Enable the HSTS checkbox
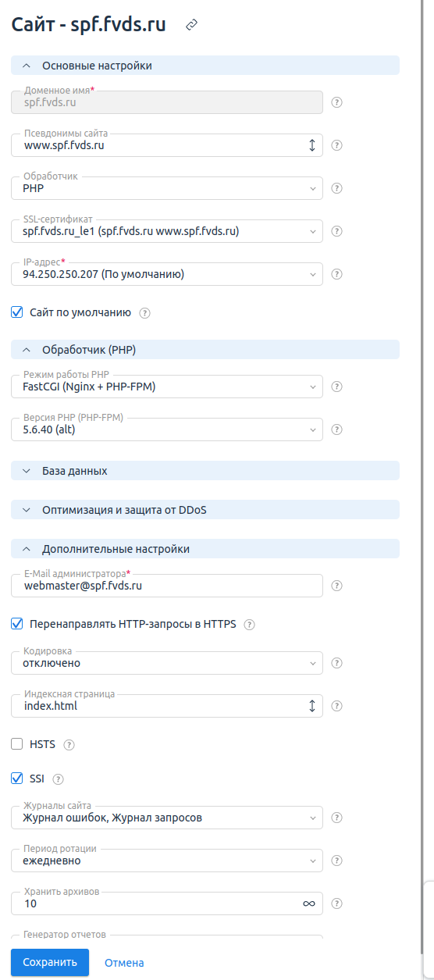The height and width of the screenshot is (980, 434). pyautogui.click(x=17, y=744)
